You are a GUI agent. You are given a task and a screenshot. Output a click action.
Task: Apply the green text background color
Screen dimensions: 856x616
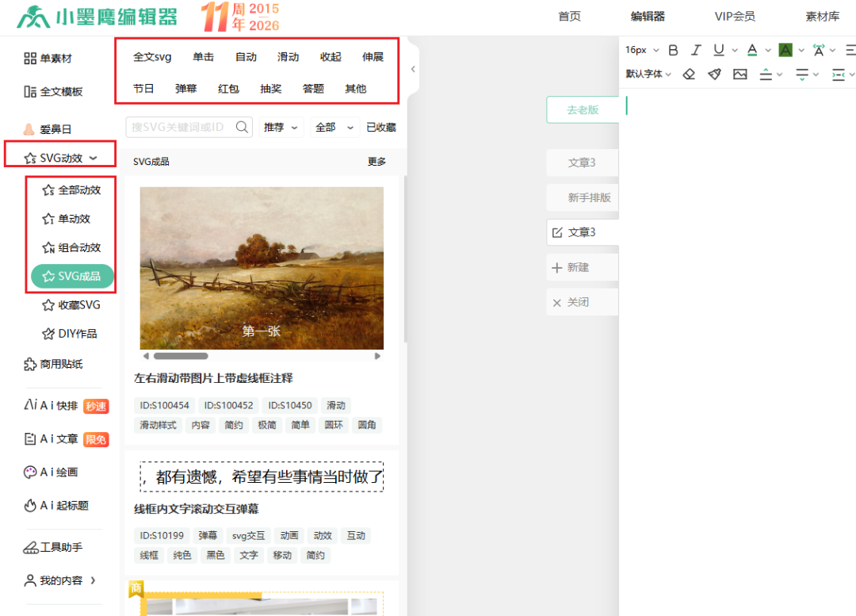point(785,50)
